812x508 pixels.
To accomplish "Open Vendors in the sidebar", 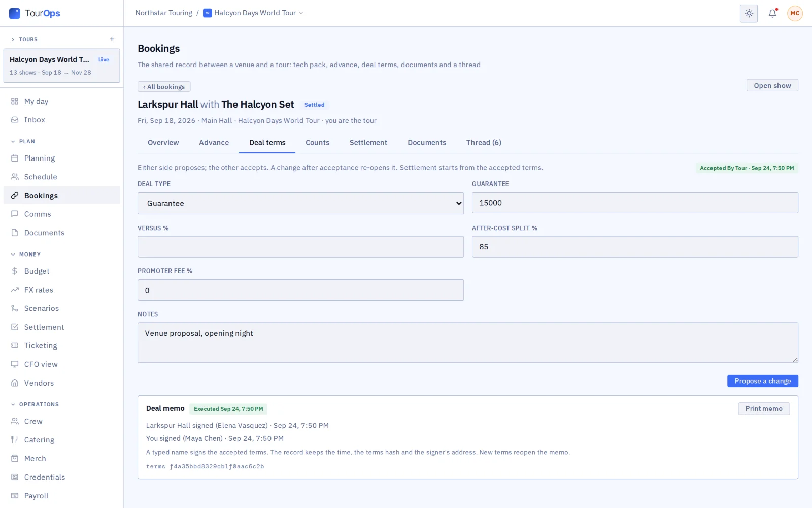I will [x=62, y=383].
